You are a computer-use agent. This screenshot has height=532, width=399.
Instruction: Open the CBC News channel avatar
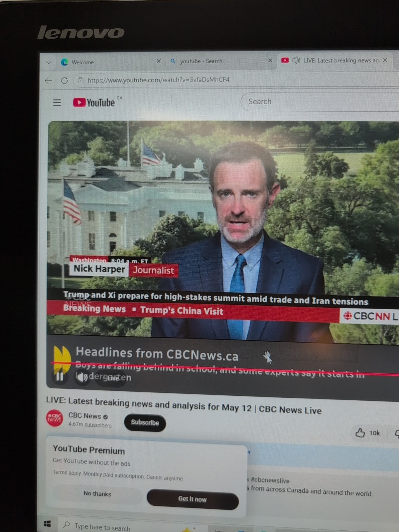coord(55,418)
